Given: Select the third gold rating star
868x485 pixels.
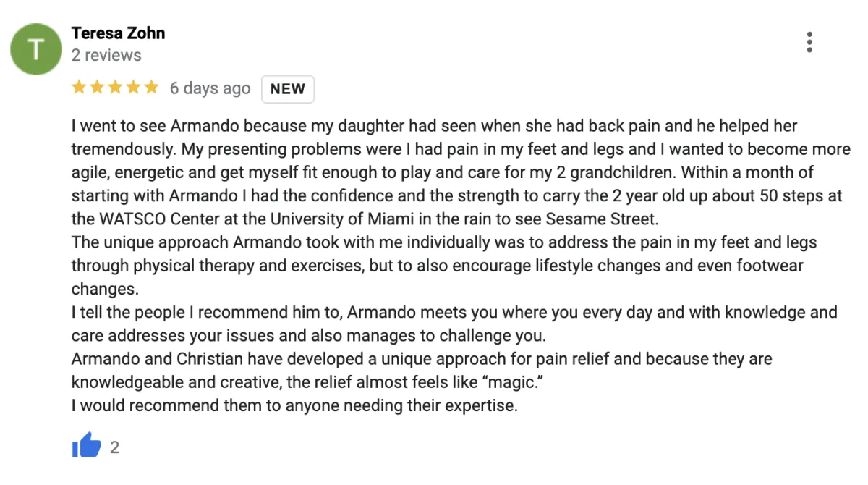Looking at the screenshot, I should coord(115,88).
